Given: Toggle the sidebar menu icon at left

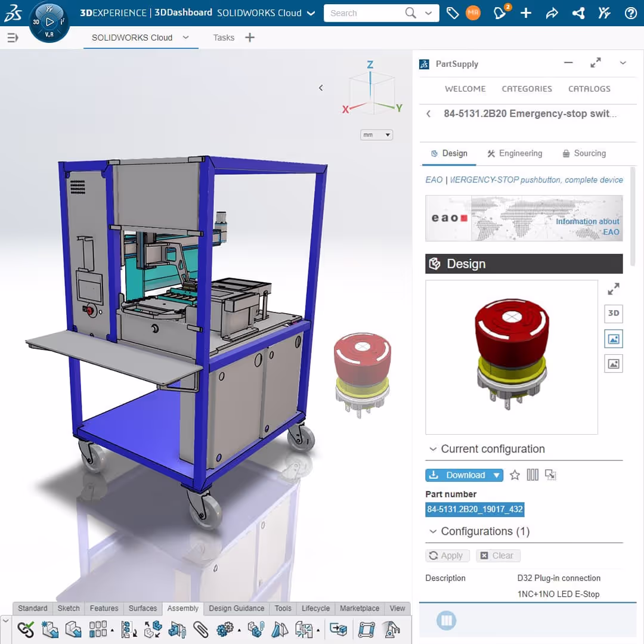Looking at the screenshot, I should click(13, 38).
